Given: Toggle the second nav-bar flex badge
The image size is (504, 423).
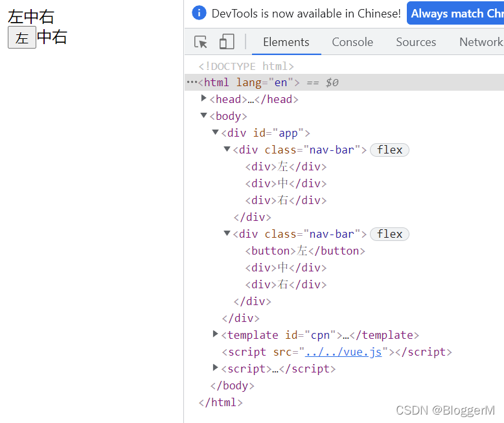Looking at the screenshot, I should click(x=389, y=234).
